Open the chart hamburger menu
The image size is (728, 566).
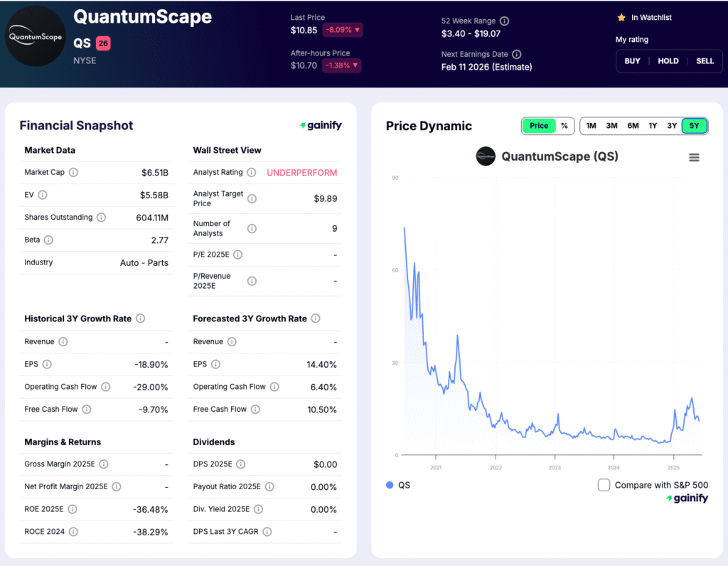(x=694, y=157)
